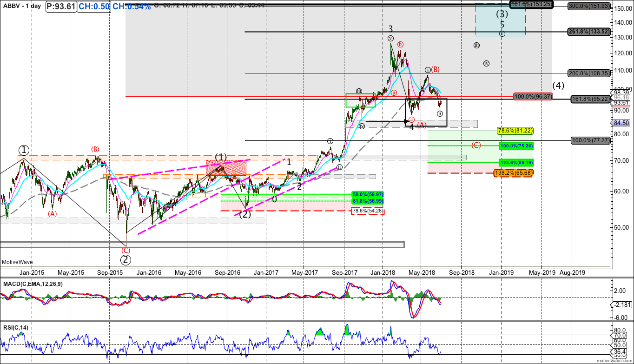Viewport: 634px width, 364px height.
Task: Click the 'Sep-2017' date axis label
Action: point(344,272)
